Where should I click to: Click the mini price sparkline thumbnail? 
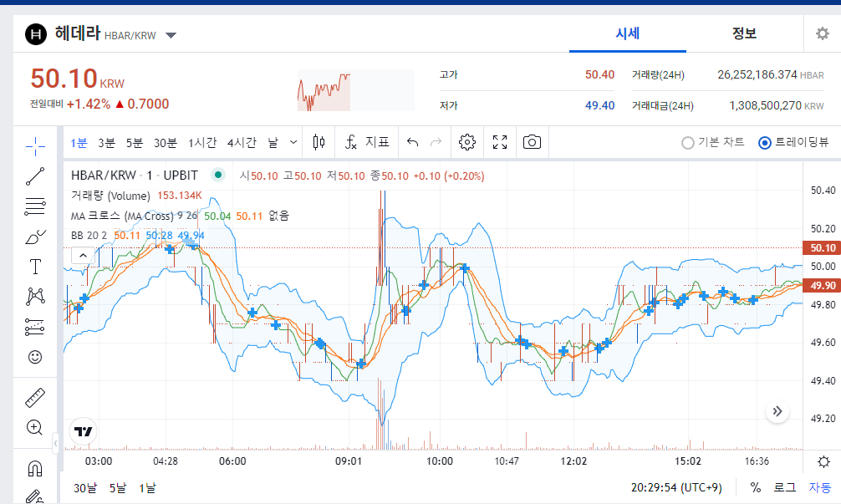point(355,90)
